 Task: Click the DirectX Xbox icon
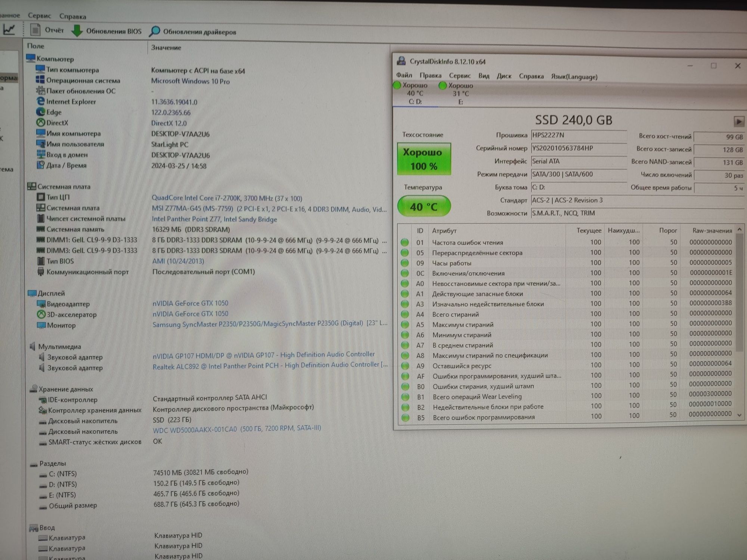41,122
